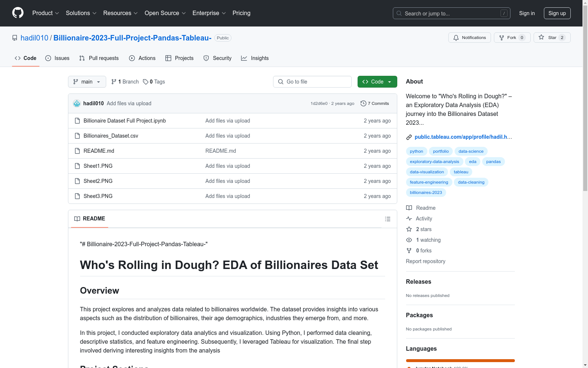The height and width of the screenshot is (368, 588).
Task: Open the public.tableau.com profile link
Action: point(463,137)
